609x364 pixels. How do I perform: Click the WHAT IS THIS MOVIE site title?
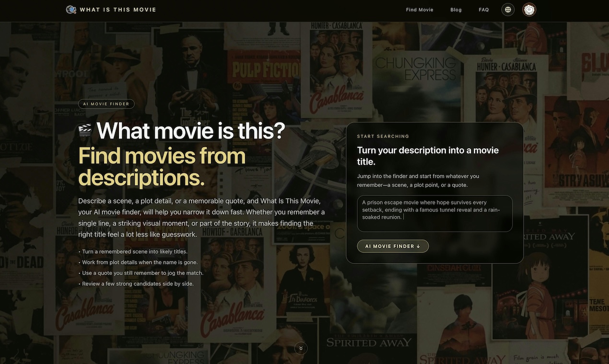click(x=118, y=10)
